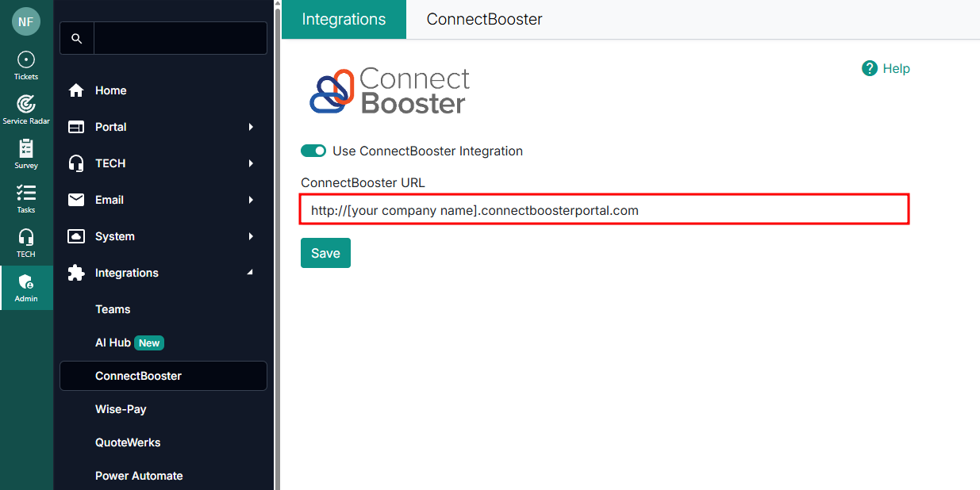Viewport: 980px width, 490px height.
Task: Click the ConnectBooster URL input field
Action: 604,210
